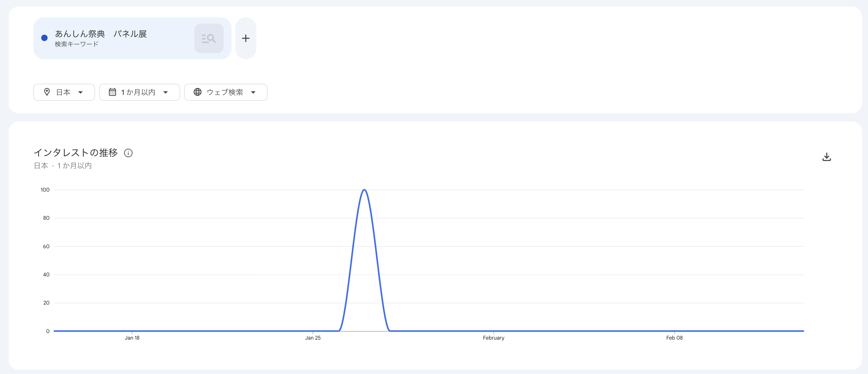This screenshot has height=374, width=868.
Task: Download the interest over time chart data
Action: click(826, 157)
